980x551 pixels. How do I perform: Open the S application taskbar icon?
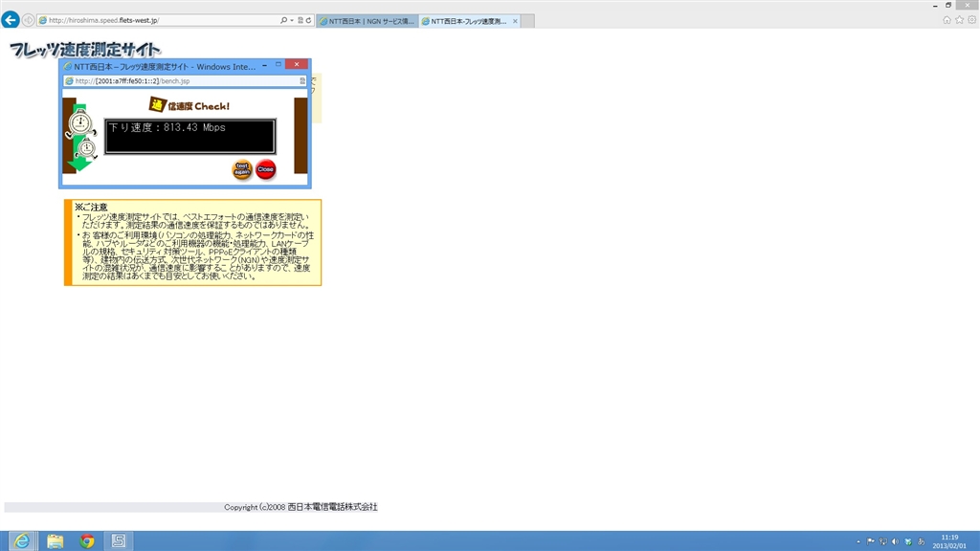[118, 540]
